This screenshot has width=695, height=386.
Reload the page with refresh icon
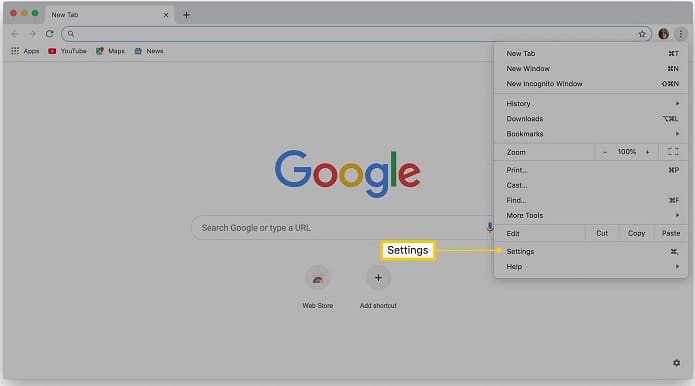tap(50, 34)
